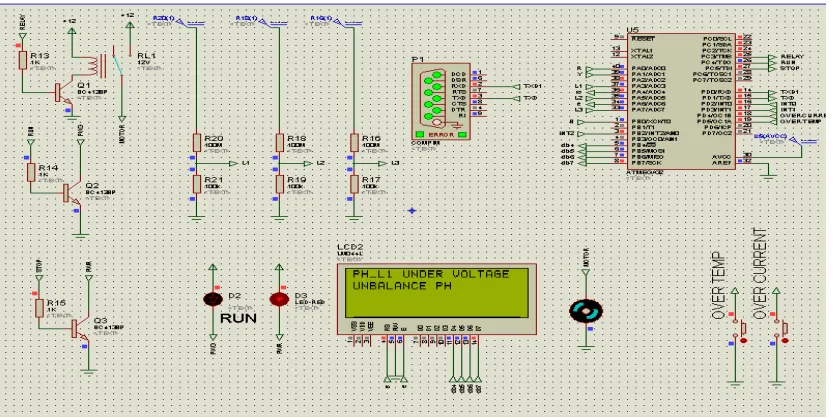Select resistor R16 in the L3 divider
Screen dimensions: 834x418
tap(354, 143)
